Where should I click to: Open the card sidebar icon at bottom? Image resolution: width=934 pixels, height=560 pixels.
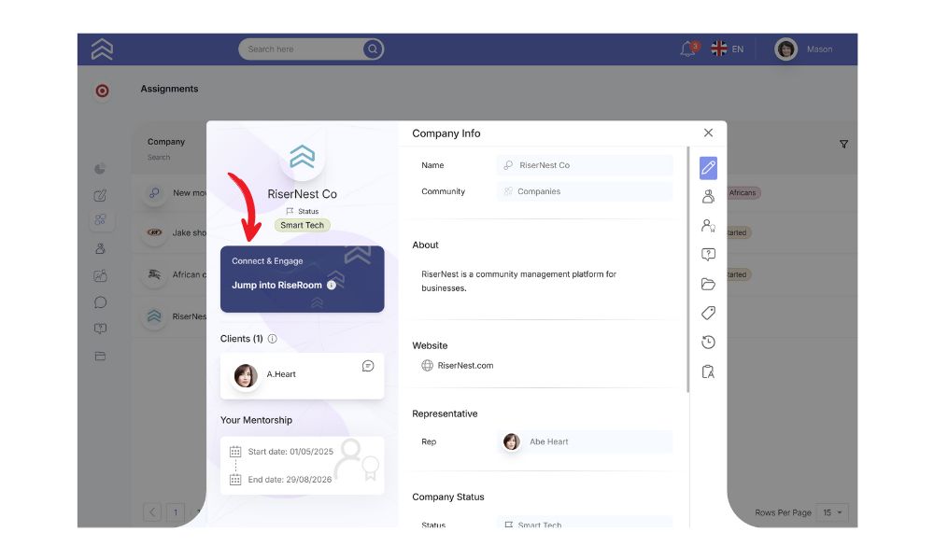(100, 356)
